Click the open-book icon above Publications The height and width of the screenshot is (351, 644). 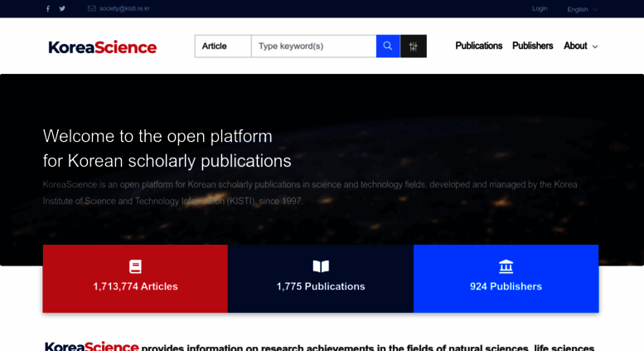point(321,266)
